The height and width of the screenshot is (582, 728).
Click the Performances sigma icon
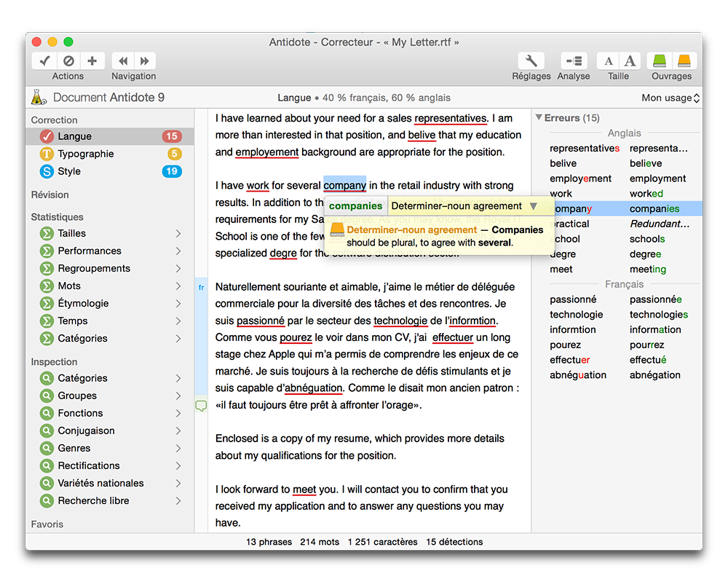47,251
